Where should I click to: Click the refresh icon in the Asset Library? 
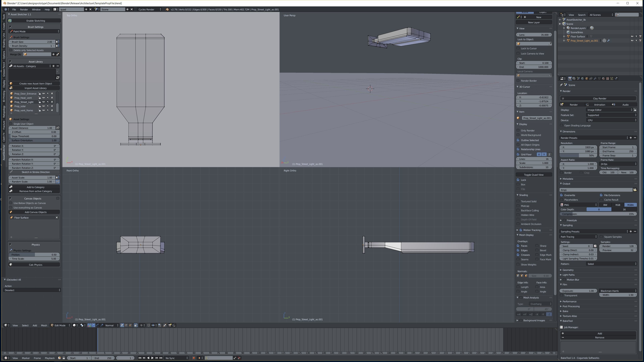coord(58,78)
